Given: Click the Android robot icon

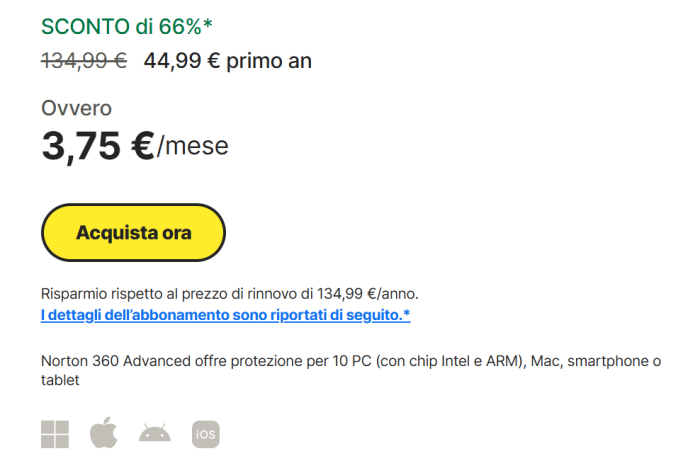Looking at the screenshot, I should (x=154, y=433).
